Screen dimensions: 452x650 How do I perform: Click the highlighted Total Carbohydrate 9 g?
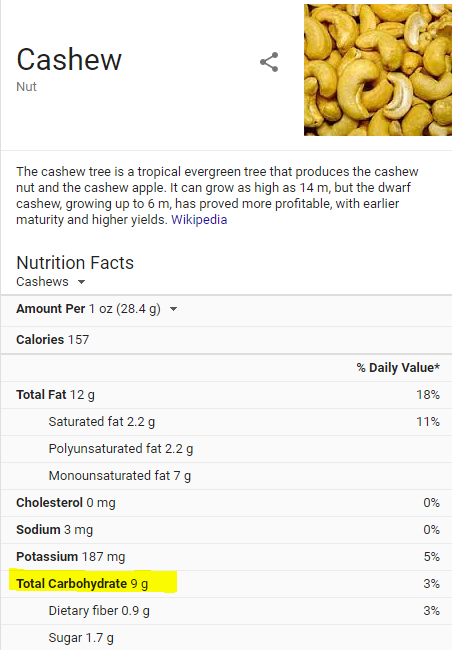82,584
